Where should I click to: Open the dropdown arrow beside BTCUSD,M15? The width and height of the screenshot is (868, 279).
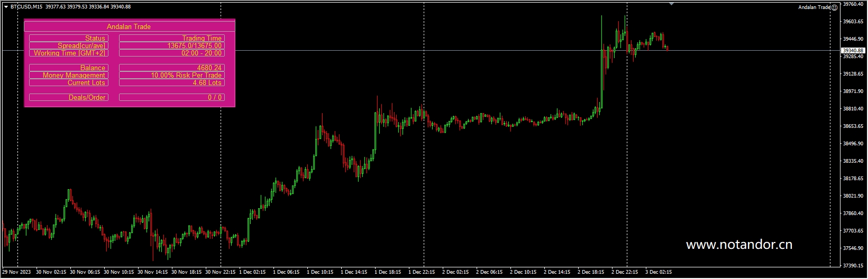6,7
